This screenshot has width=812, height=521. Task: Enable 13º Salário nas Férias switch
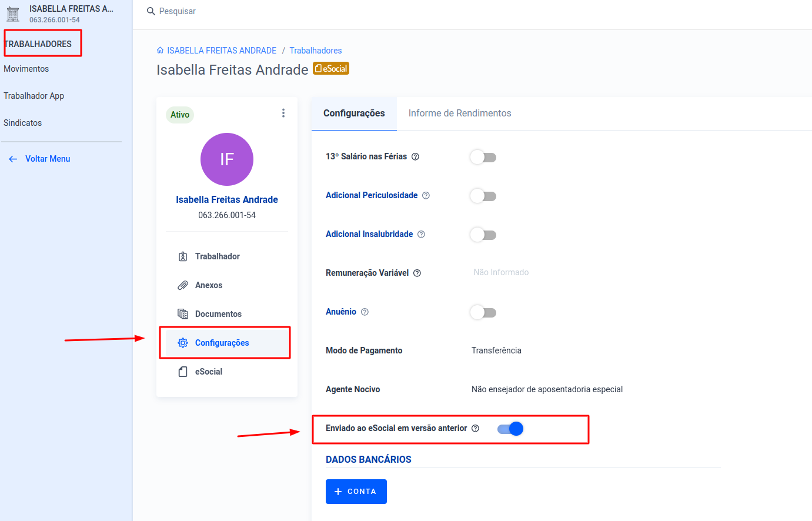point(483,157)
